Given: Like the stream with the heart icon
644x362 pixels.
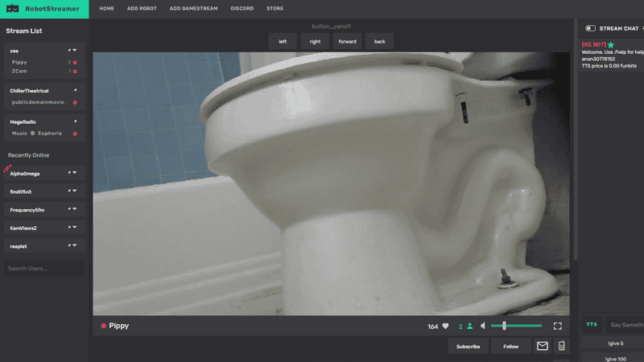Looking at the screenshot, I should coord(446,327).
